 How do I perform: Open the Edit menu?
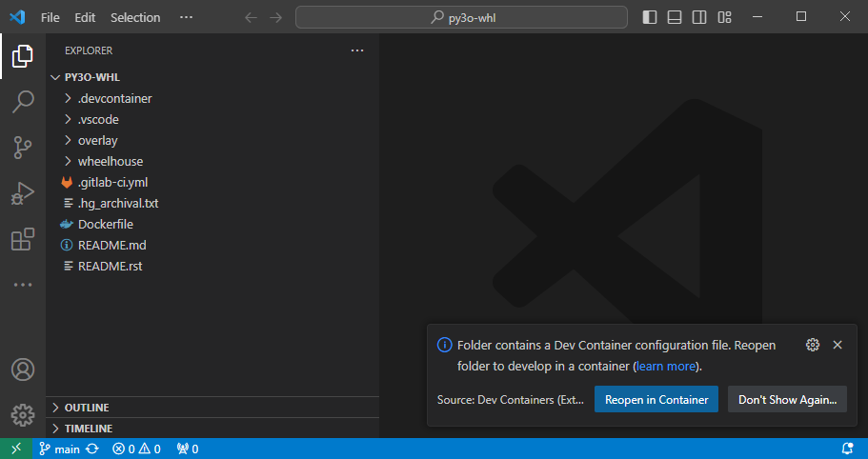pos(85,18)
